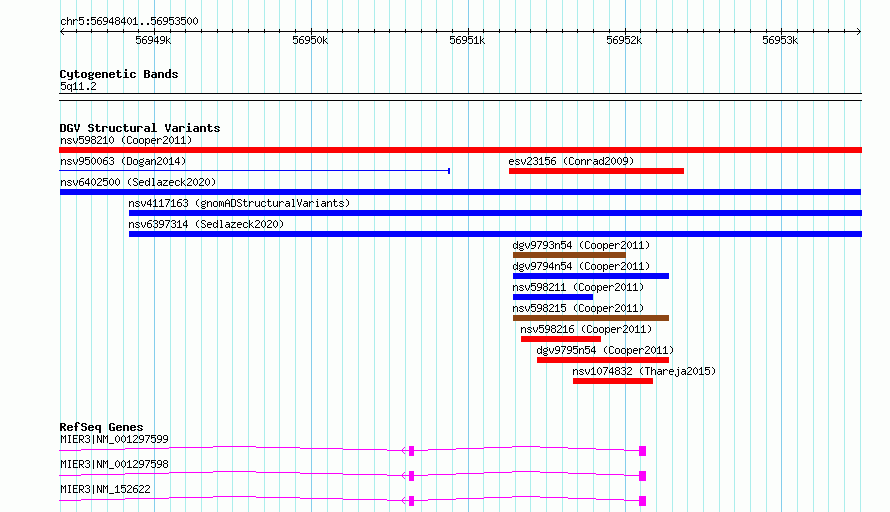The width and height of the screenshot is (890, 512).
Task: Open nsv598215 (Cooper2011) label
Action: tap(578, 308)
